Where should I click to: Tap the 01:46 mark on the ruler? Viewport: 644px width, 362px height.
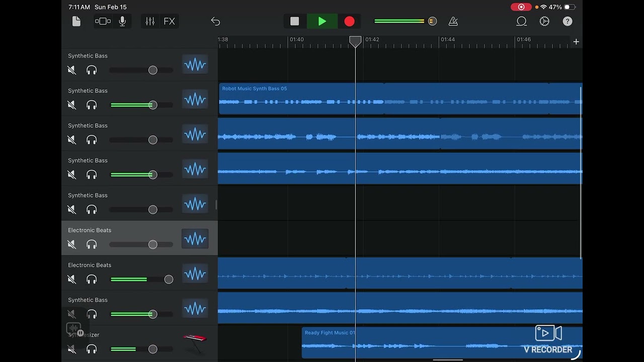[523, 39]
